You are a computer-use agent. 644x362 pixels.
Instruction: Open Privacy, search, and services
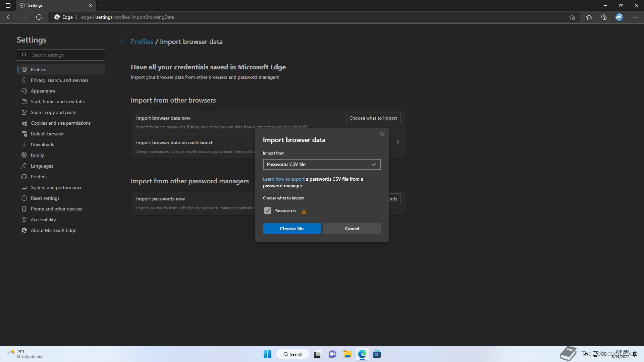pos(61,80)
